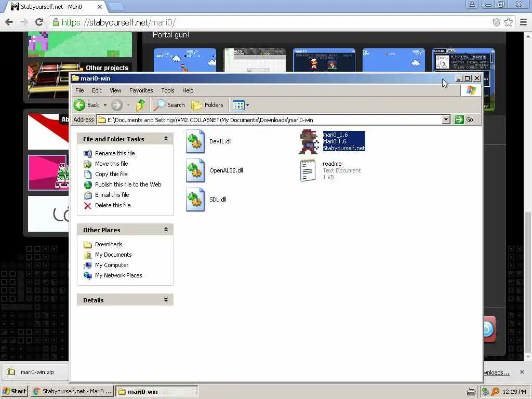Activate the Stabyourself.net Chrome taskbar button
Screen dimensions: 532x399
tap(72, 391)
